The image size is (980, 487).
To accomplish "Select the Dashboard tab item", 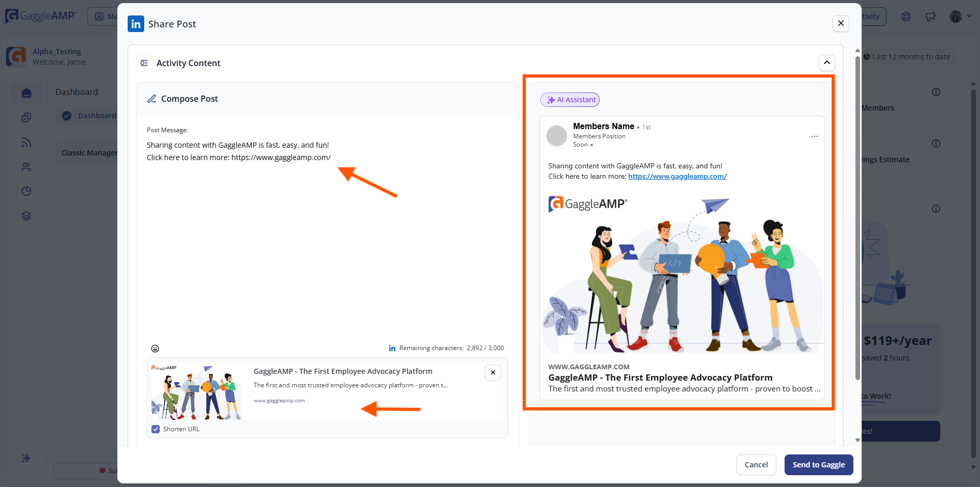I will 89,116.
